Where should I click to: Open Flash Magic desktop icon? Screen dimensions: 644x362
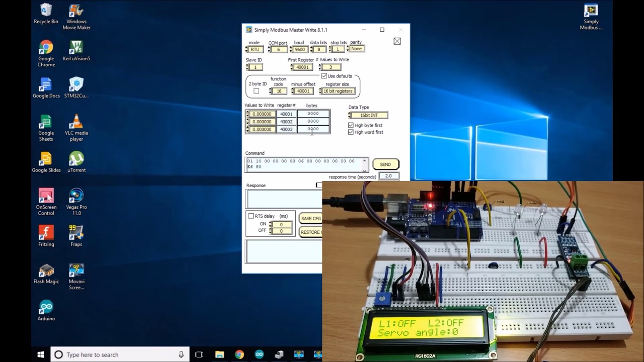pos(46,274)
